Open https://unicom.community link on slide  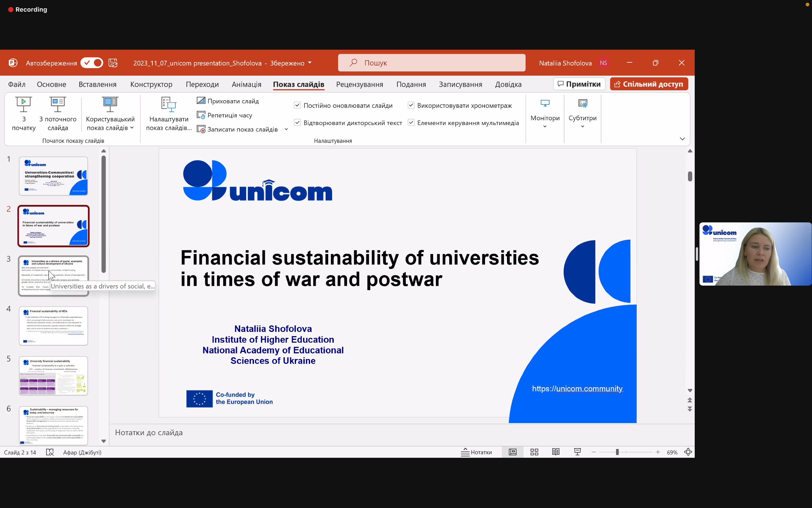click(x=577, y=389)
